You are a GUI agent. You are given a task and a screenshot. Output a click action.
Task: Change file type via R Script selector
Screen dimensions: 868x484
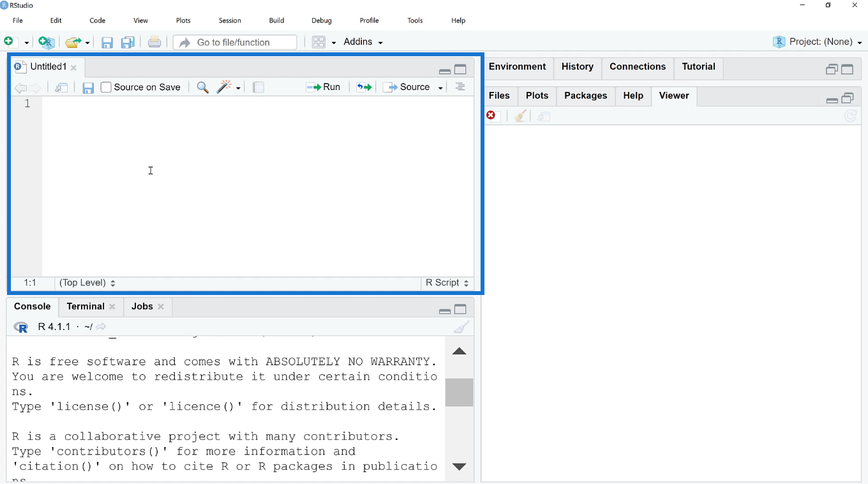pos(447,283)
